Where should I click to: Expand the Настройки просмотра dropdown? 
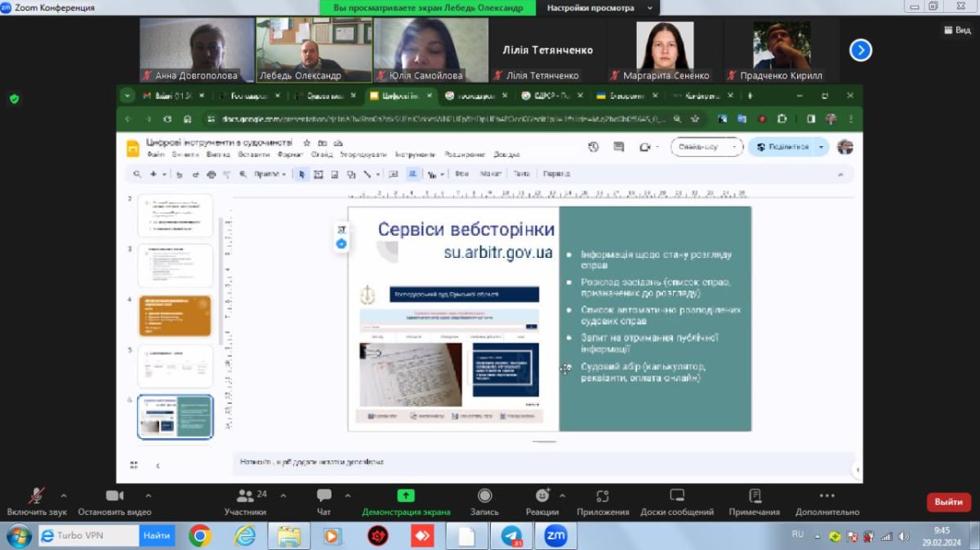pyautogui.click(x=602, y=7)
